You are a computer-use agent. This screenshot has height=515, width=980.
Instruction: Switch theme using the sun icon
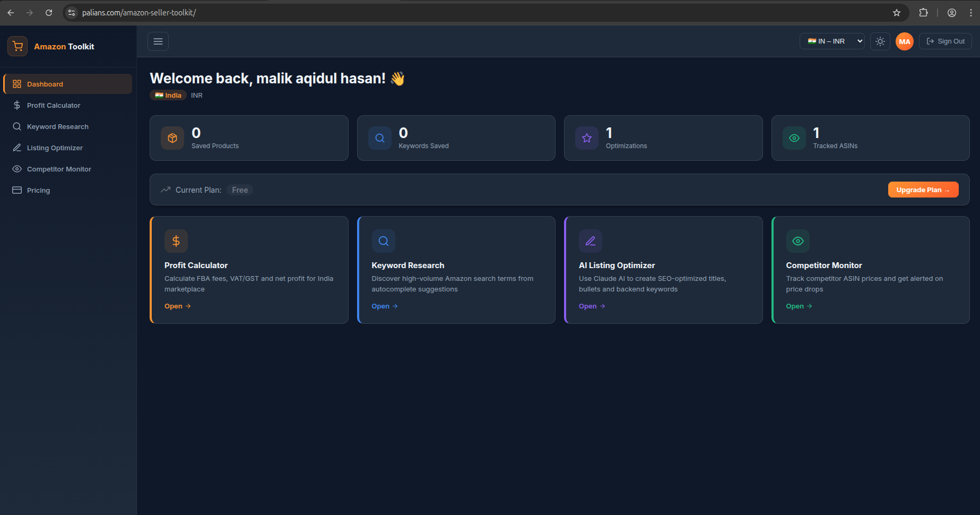(x=880, y=41)
